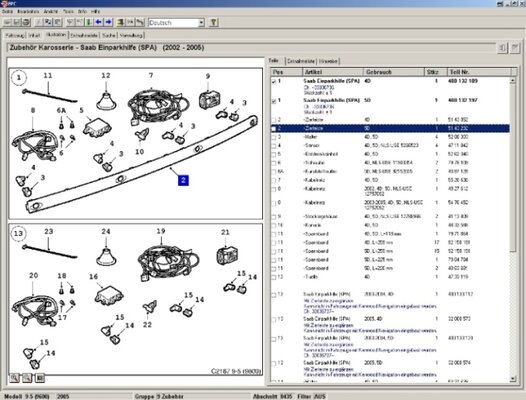Tick the checkbox of the highlighted Zierleiste 5D row

click(x=274, y=129)
